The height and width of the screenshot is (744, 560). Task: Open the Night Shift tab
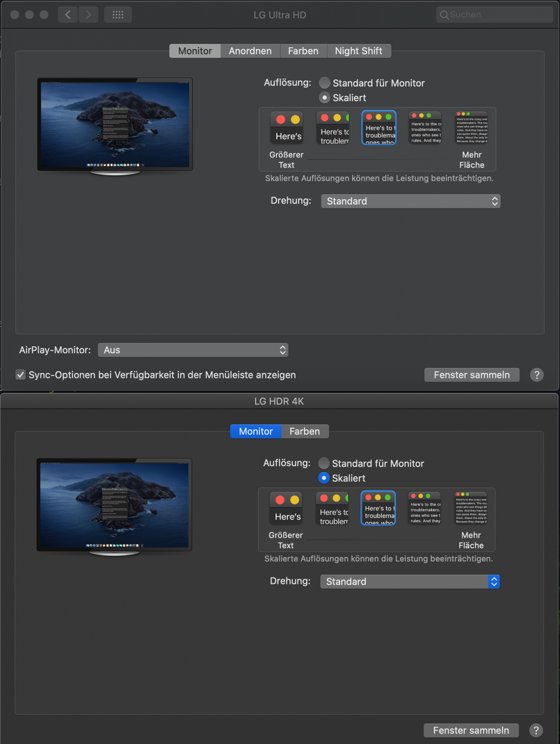[359, 51]
